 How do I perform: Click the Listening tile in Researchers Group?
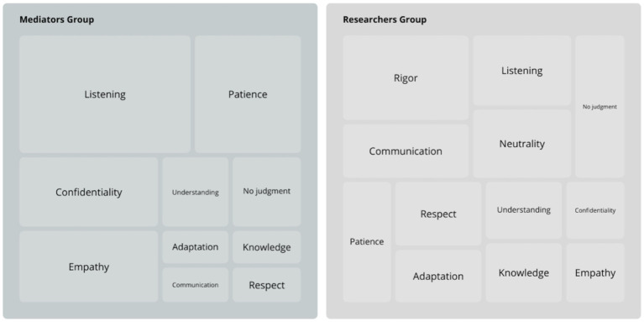(x=522, y=71)
